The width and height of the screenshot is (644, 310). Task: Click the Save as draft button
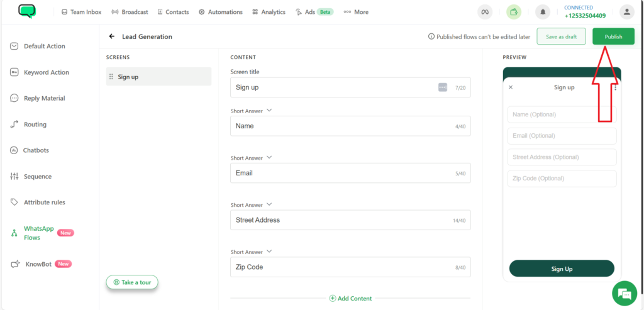(x=561, y=36)
